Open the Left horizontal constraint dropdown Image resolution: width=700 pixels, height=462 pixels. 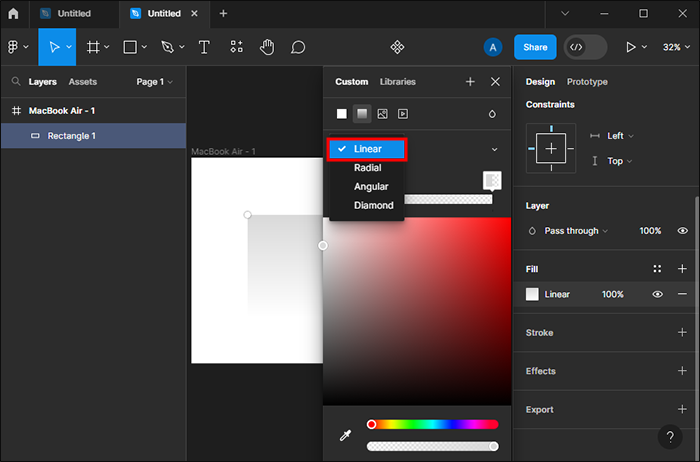point(620,136)
